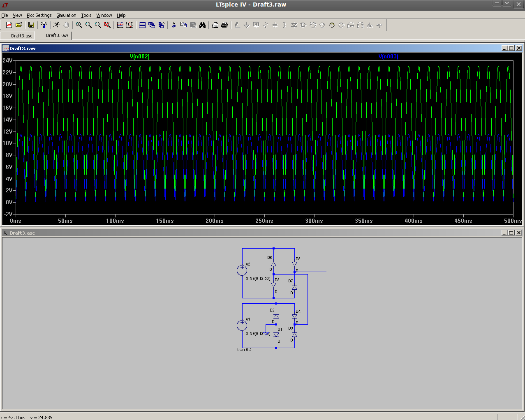Click the Zoom Out magnifier icon
Screen dimensions: 525x420
[98, 25]
